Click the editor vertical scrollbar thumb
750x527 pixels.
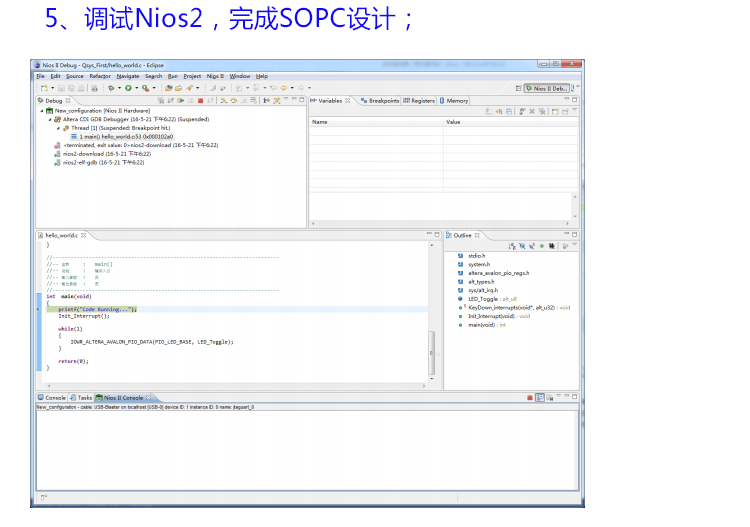click(431, 352)
